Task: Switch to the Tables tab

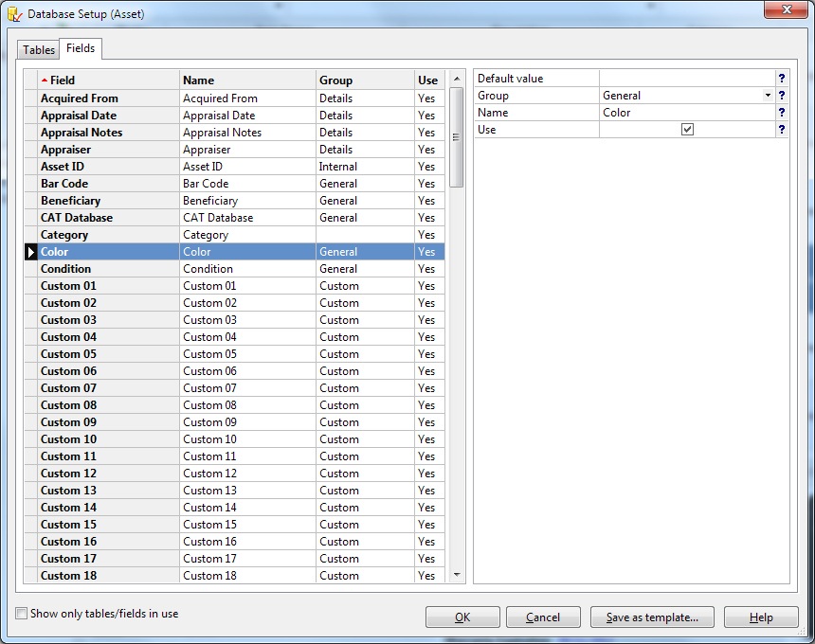Action: click(38, 49)
